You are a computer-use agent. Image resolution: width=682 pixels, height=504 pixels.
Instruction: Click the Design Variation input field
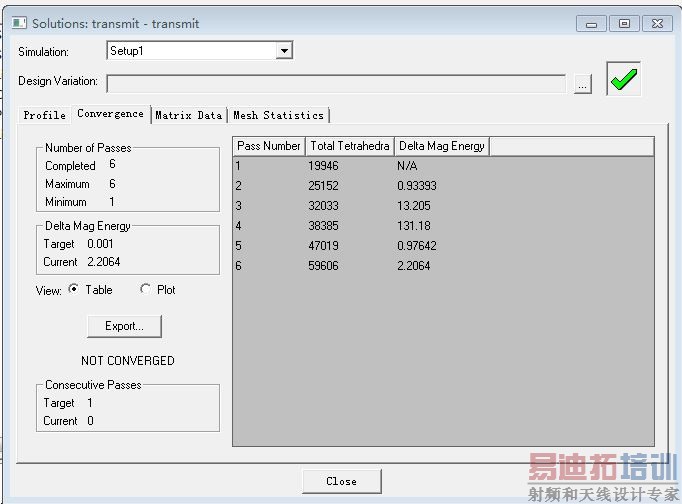tap(336, 83)
